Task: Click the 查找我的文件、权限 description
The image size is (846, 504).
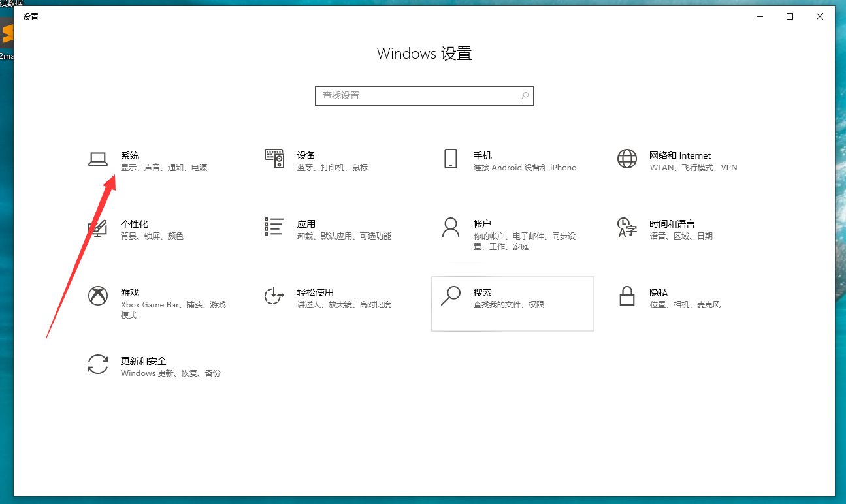Action: click(x=509, y=305)
